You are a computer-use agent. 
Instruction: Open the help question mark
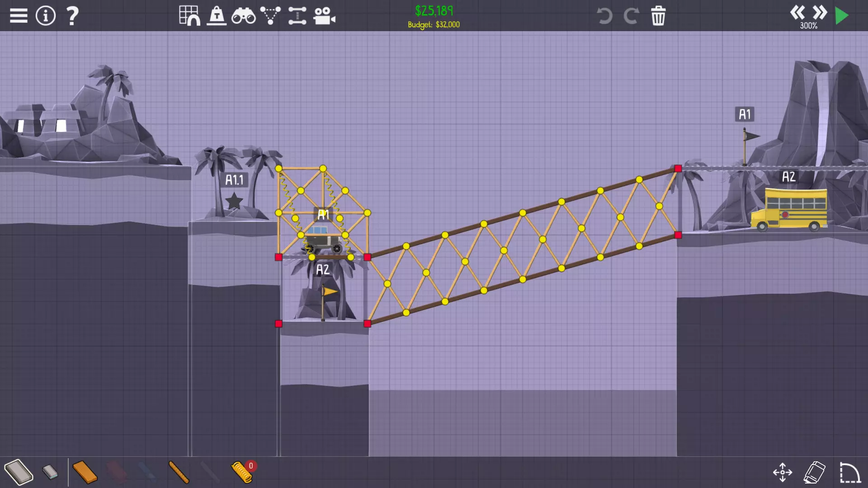tap(72, 16)
